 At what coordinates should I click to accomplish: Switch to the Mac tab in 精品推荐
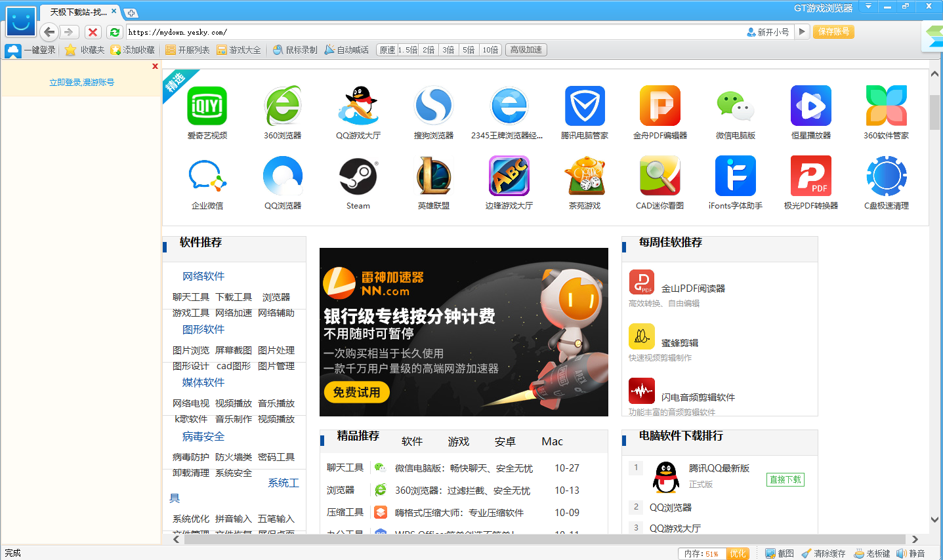(553, 441)
